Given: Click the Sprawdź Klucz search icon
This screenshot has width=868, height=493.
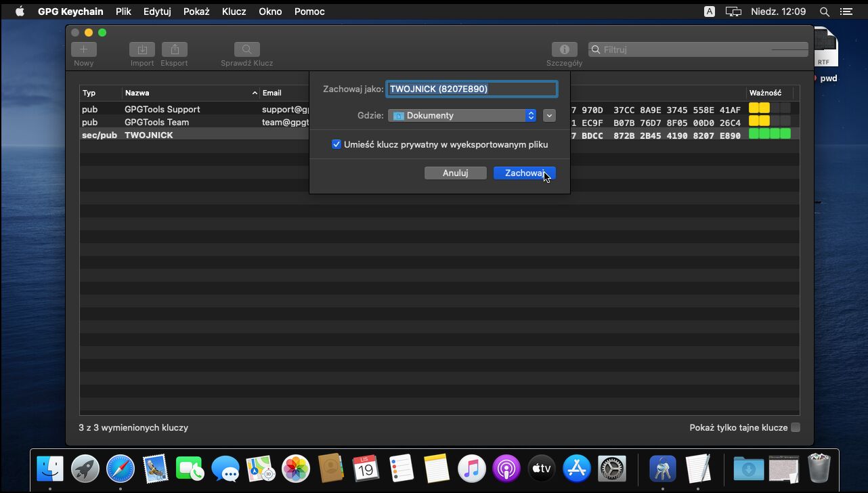Looking at the screenshot, I should [247, 49].
